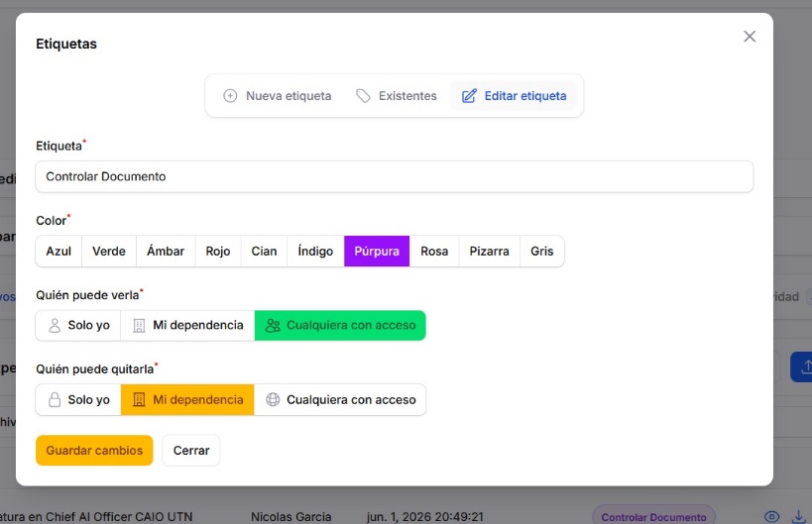The width and height of the screenshot is (812, 524).
Task: Set Quién puede verla to Solo yo
Action: pos(78,325)
